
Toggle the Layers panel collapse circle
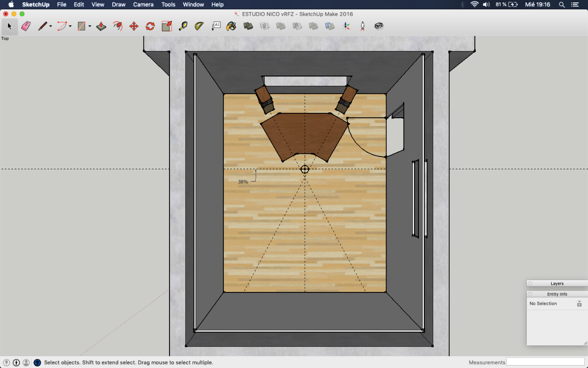pos(530,284)
